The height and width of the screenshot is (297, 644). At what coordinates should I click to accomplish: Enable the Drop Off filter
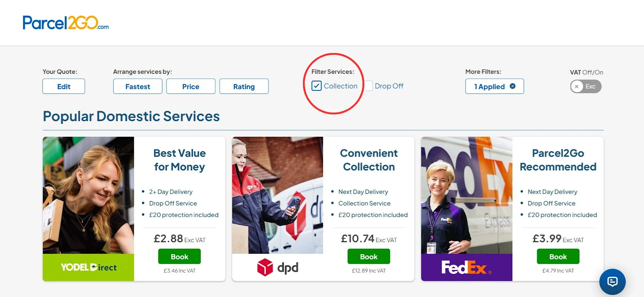368,86
